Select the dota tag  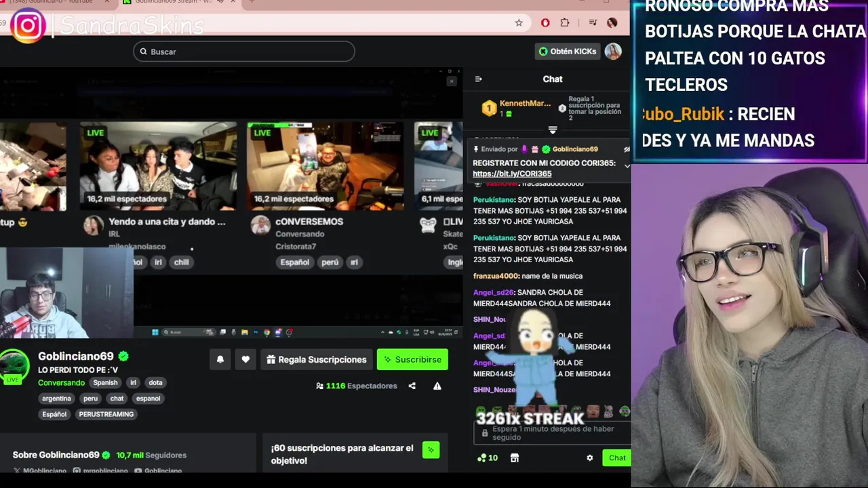click(x=155, y=383)
